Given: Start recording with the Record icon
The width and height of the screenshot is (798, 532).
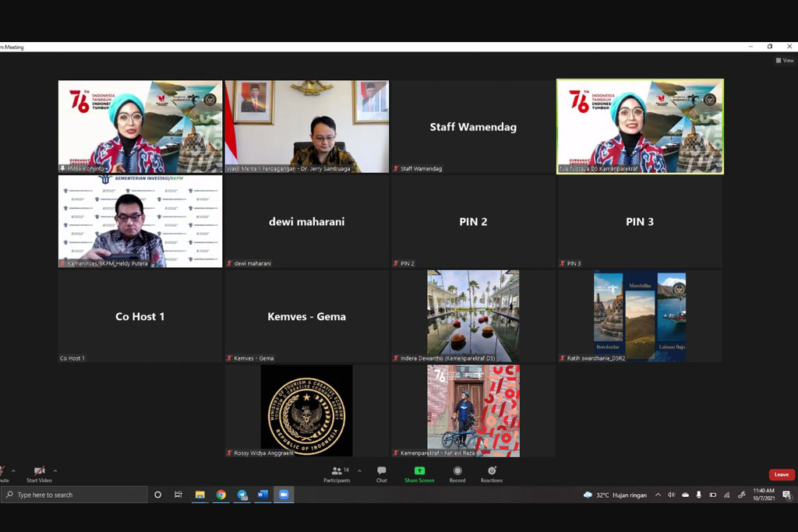Looking at the screenshot, I should point(457,472).
